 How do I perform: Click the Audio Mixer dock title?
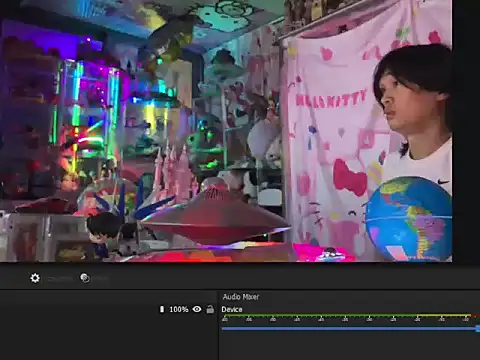tap(241, 297)
